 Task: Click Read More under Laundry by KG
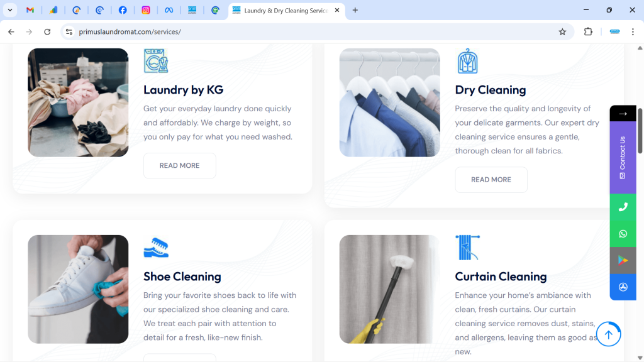(179, 166)
